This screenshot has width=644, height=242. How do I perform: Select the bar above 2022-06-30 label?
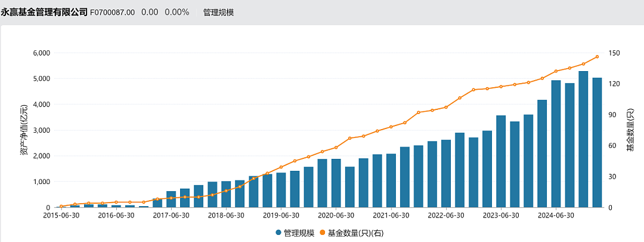[445, 174]
